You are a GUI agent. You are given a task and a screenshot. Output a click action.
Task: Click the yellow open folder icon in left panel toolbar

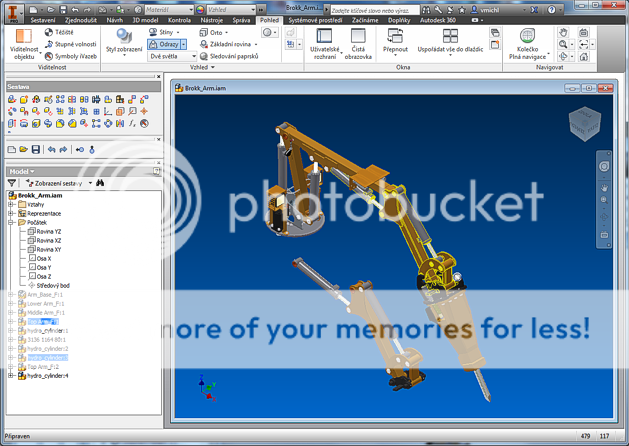(24, 150)
